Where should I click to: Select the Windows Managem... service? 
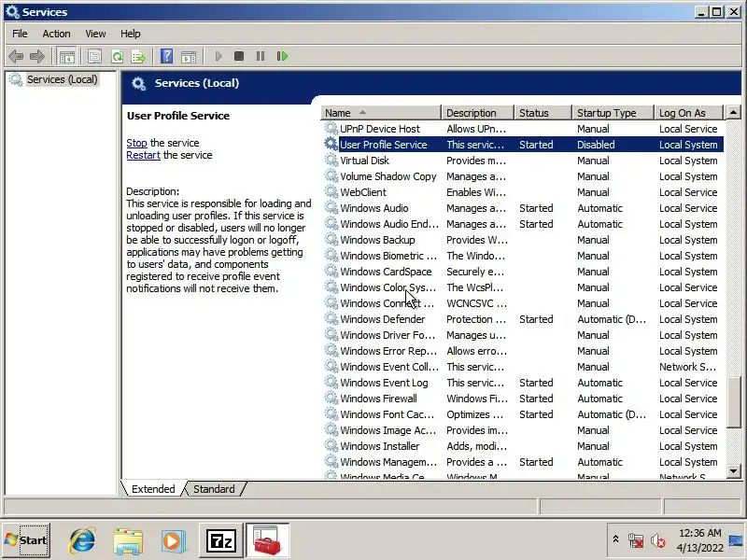click(523, 462)
